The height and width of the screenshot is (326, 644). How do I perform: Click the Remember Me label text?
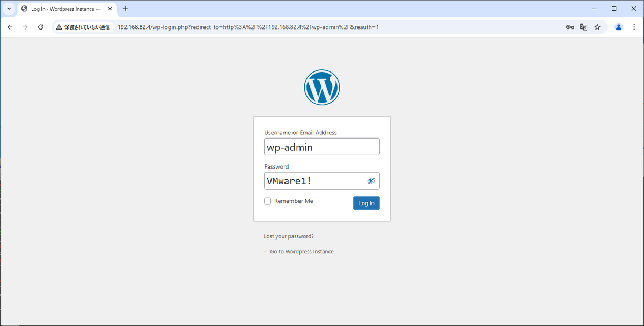[294, 201]
